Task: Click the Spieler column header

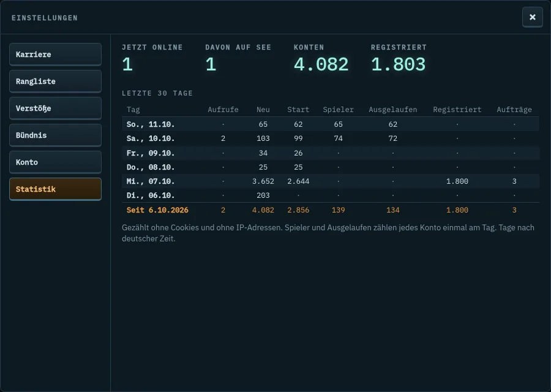Action: 338,110
